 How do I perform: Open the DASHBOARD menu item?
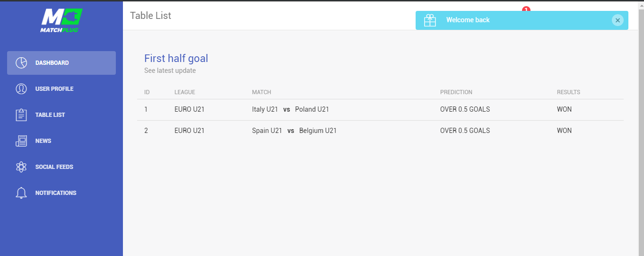61,63
